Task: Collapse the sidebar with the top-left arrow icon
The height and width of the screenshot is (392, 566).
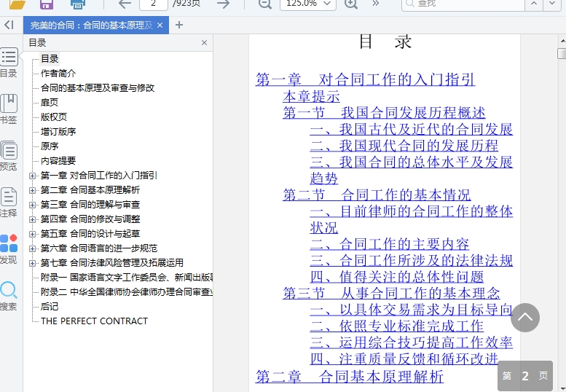Action: click(x=9, y=25)
